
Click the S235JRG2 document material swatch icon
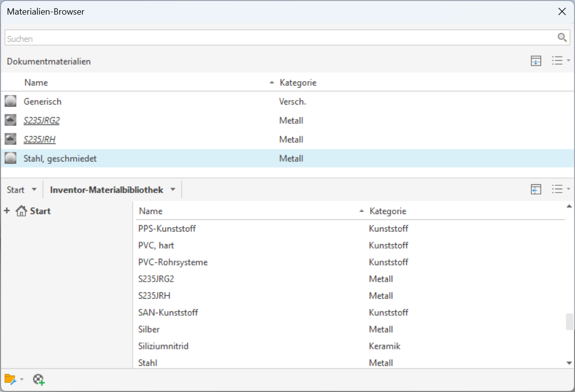point(11,121)
